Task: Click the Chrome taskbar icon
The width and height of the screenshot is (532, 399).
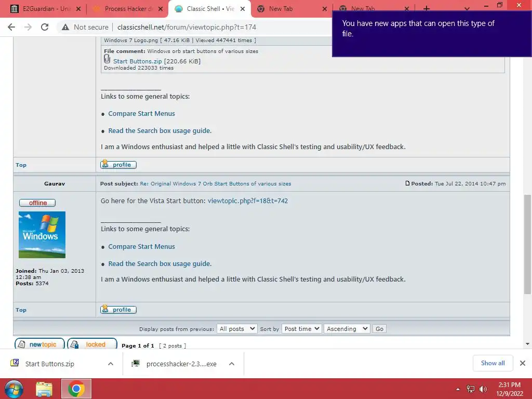Action: coord(76,389)
